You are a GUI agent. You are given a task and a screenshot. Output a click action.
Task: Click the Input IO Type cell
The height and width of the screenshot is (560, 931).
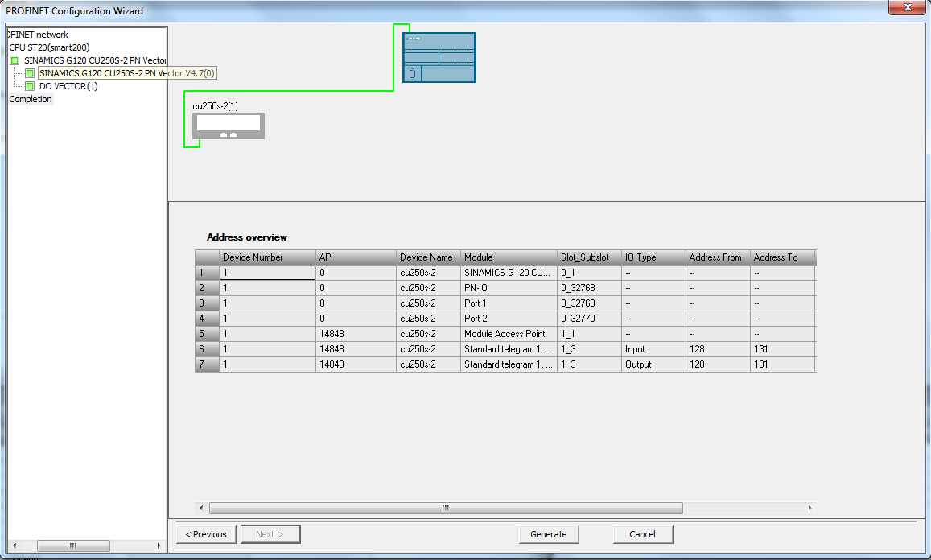coord(653,349)
